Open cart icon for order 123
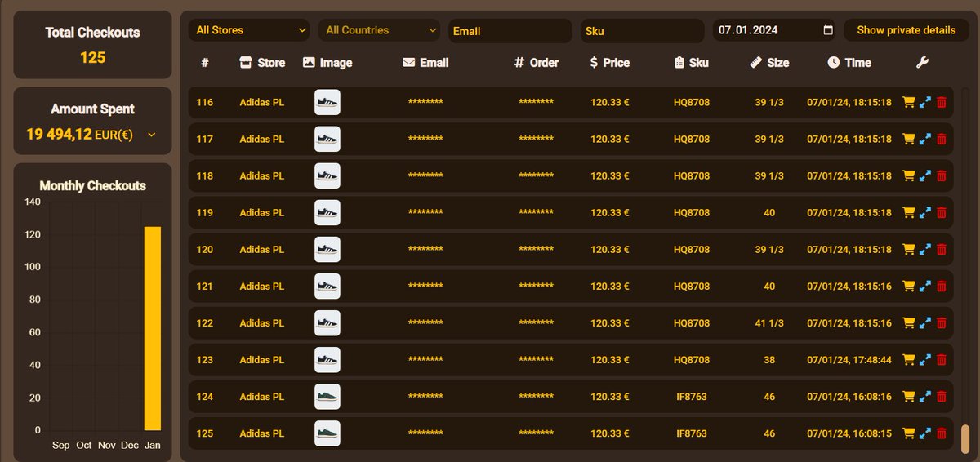Image resolution: width=980 pixels, height=462 pixels. coord(908,359)
